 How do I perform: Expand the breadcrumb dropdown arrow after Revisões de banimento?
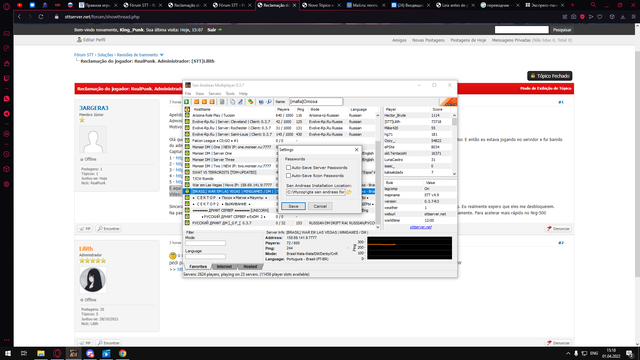pos(162,55)
